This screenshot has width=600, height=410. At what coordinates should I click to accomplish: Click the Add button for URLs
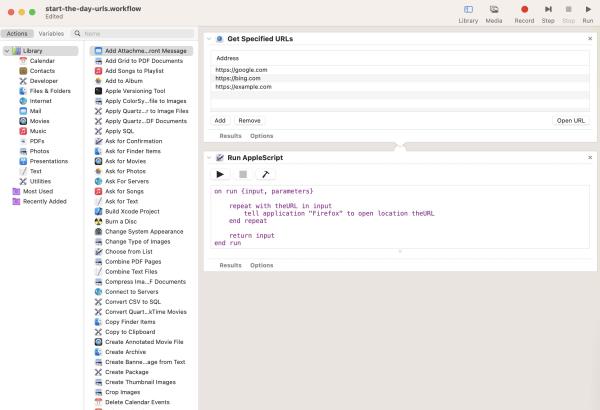[x=220, y=120]
